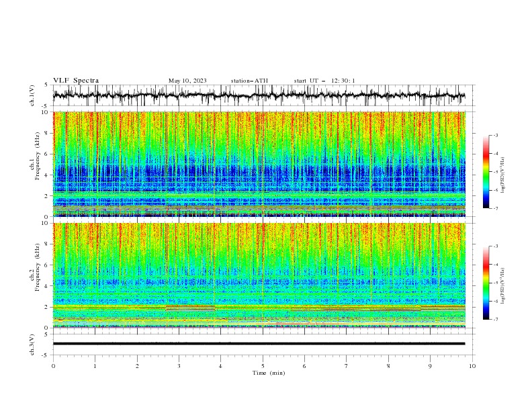Click the "8" frequency tick of ch.1 spectrogram
This screenshot has width=532, height=411.
48,133
